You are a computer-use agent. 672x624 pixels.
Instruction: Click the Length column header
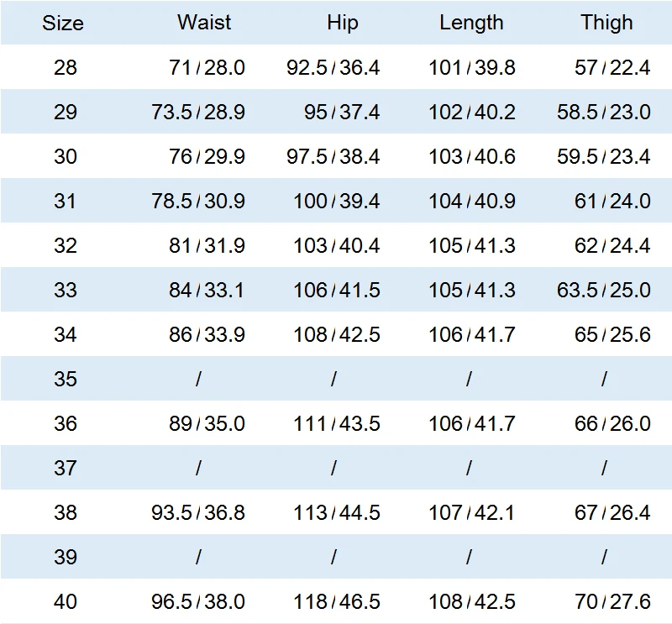click(x=471, y=23)
